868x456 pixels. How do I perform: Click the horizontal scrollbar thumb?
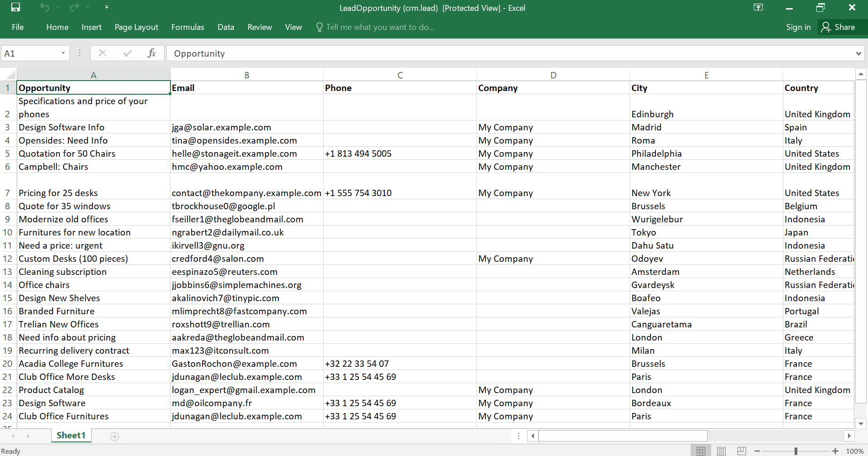click(623, 436)
